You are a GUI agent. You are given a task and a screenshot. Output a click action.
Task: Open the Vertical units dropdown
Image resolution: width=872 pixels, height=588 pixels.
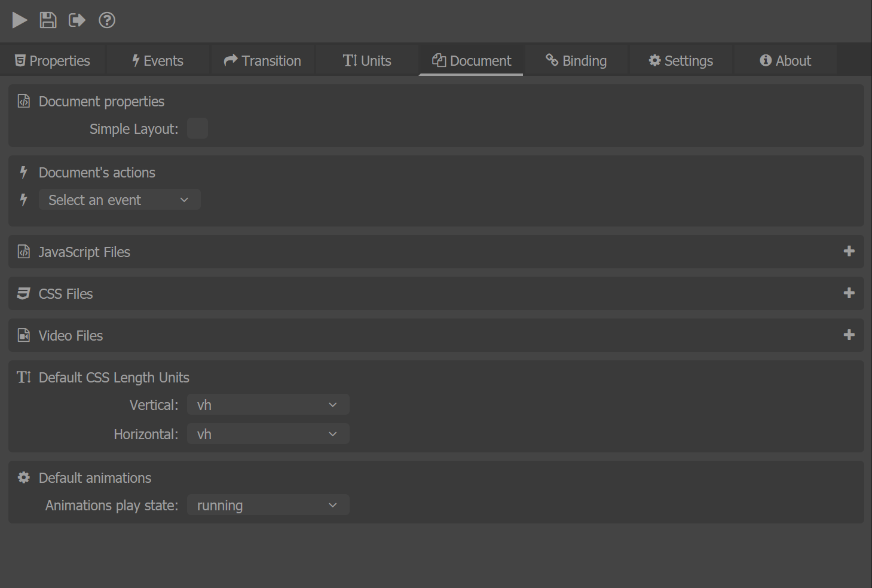point(268,405)
